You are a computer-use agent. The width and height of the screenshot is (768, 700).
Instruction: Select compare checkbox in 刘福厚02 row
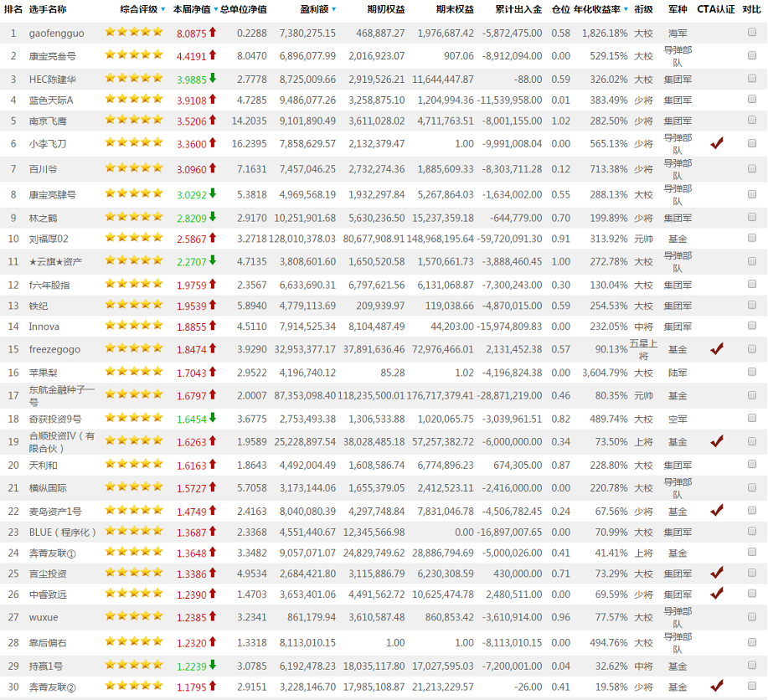(752, 238)
